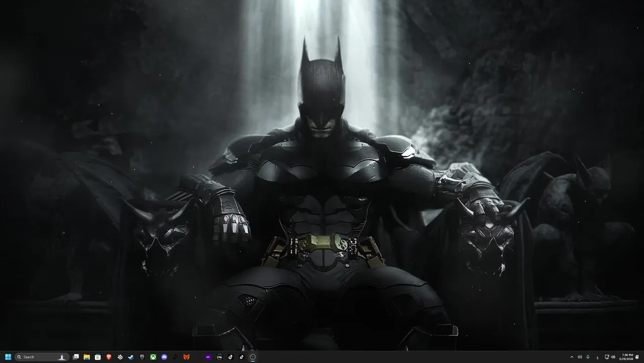Switch to the running OBS Studio icon
644x363 pixels.
[252, 357]
